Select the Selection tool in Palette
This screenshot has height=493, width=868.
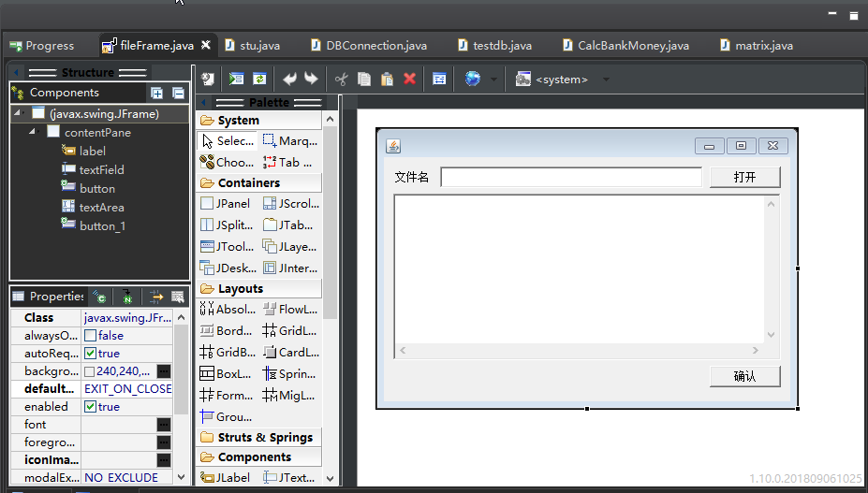[x=228, y=141]
